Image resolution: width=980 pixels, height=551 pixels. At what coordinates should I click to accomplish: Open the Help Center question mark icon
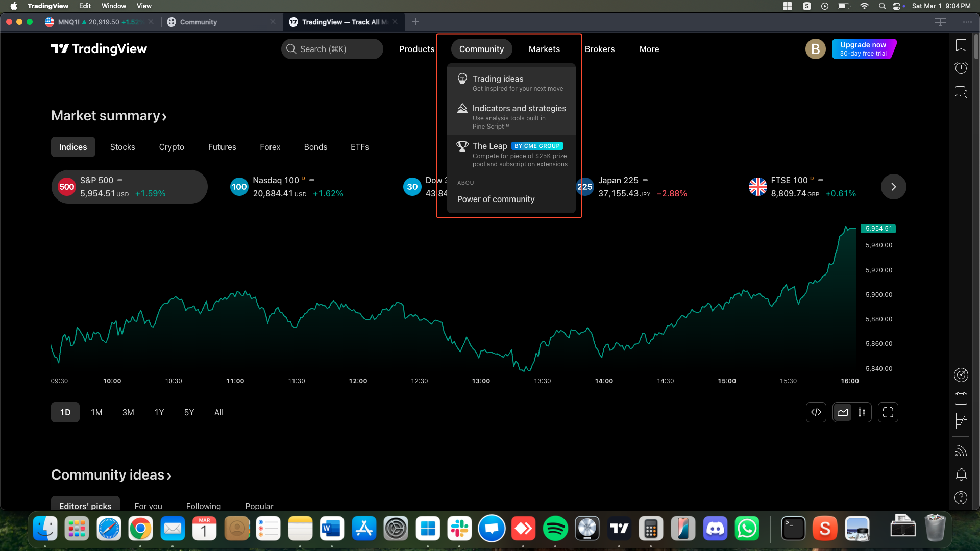[x=961, y=497]
